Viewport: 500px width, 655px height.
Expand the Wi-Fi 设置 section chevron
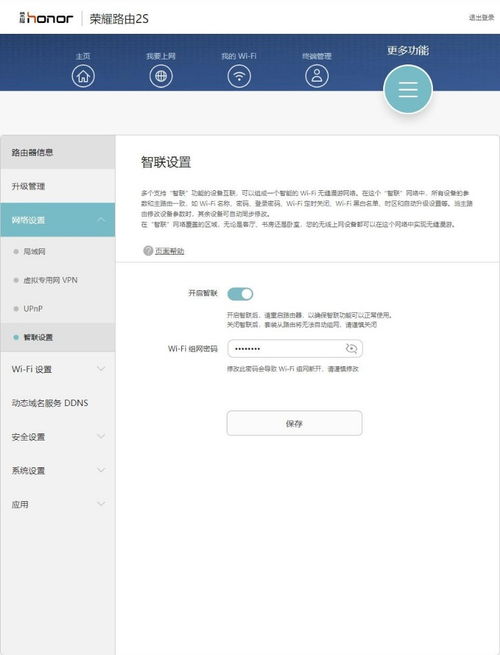(101, 369)
